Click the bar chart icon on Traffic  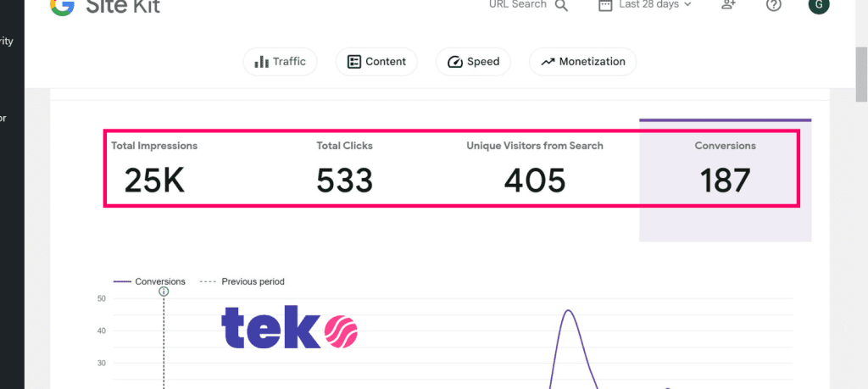262,61
